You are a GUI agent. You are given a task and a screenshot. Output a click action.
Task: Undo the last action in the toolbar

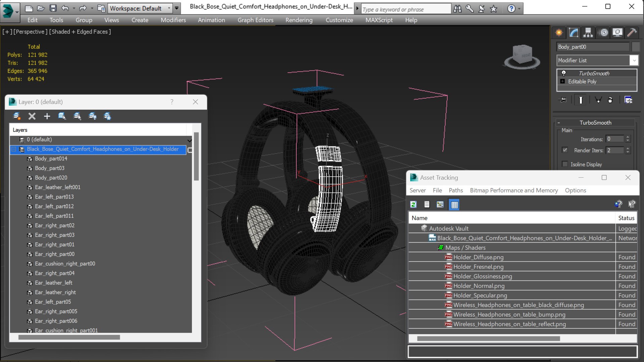(x=65, y=8)
